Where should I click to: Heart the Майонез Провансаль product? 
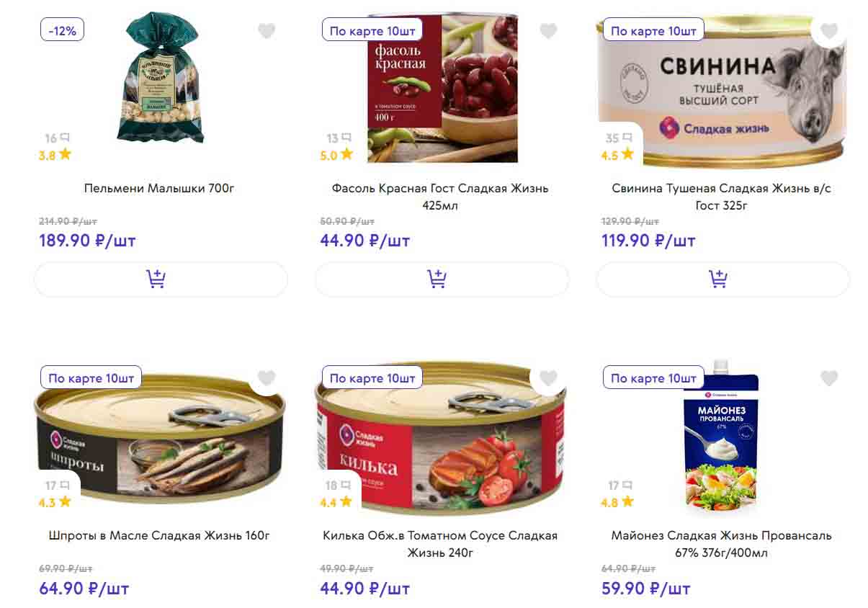[x=829, y=378]
